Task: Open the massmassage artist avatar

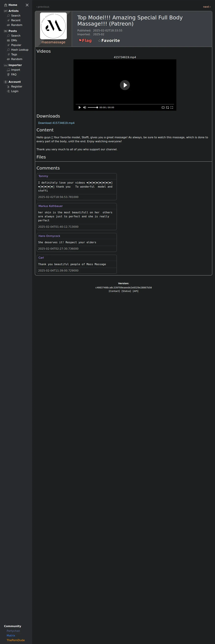Action: [53, 26]
